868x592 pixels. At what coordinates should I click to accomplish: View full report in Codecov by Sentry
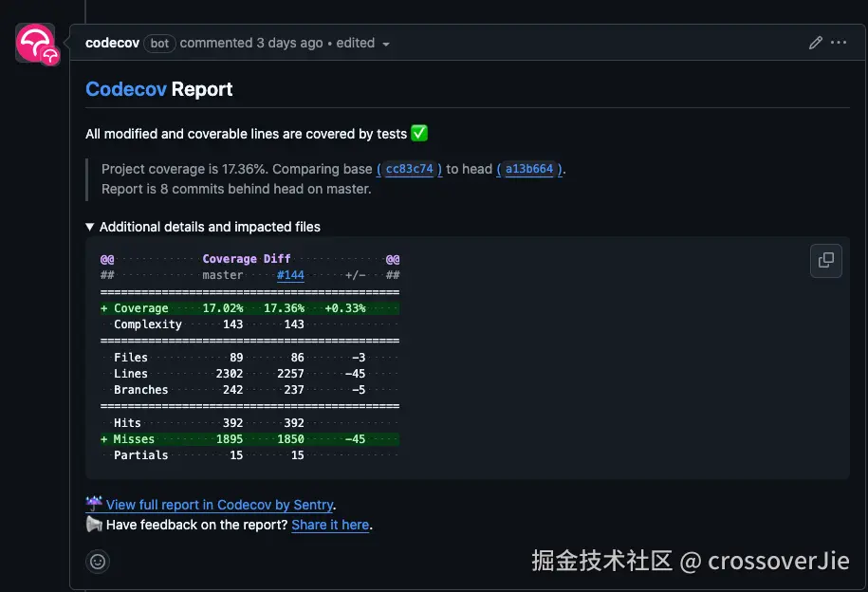[220, 505]
